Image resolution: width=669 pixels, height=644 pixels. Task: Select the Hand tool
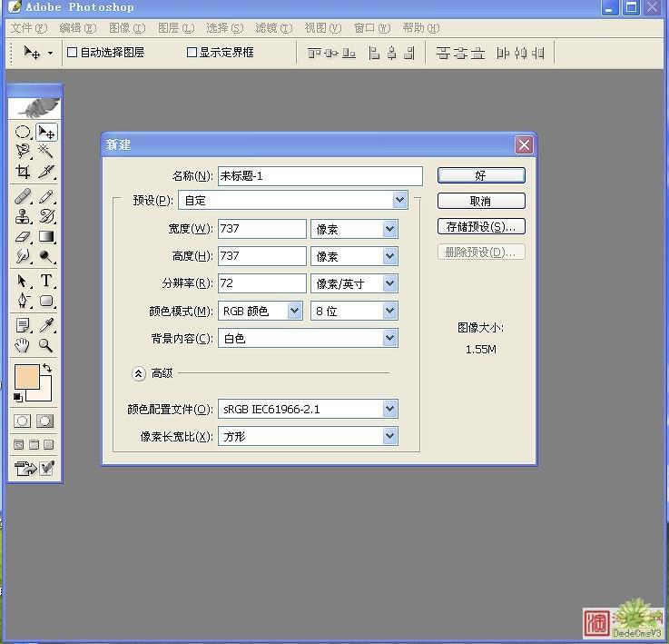click(23, 345)
